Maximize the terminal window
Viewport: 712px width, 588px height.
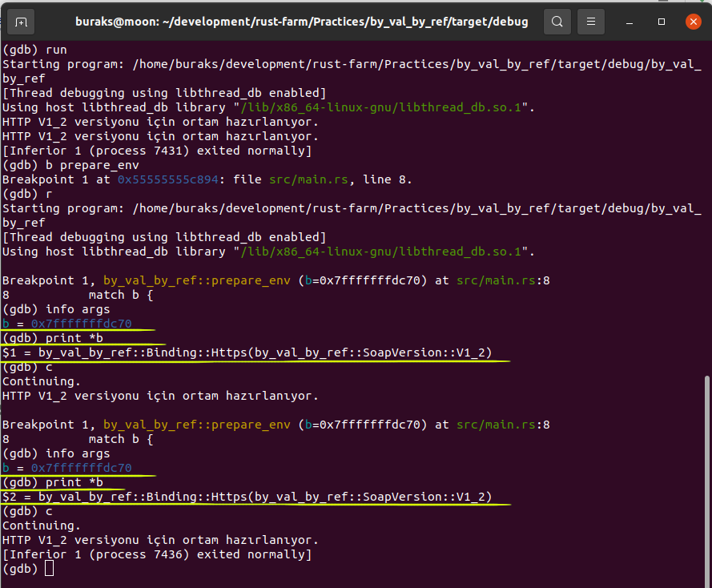click(x=662, y=22)
